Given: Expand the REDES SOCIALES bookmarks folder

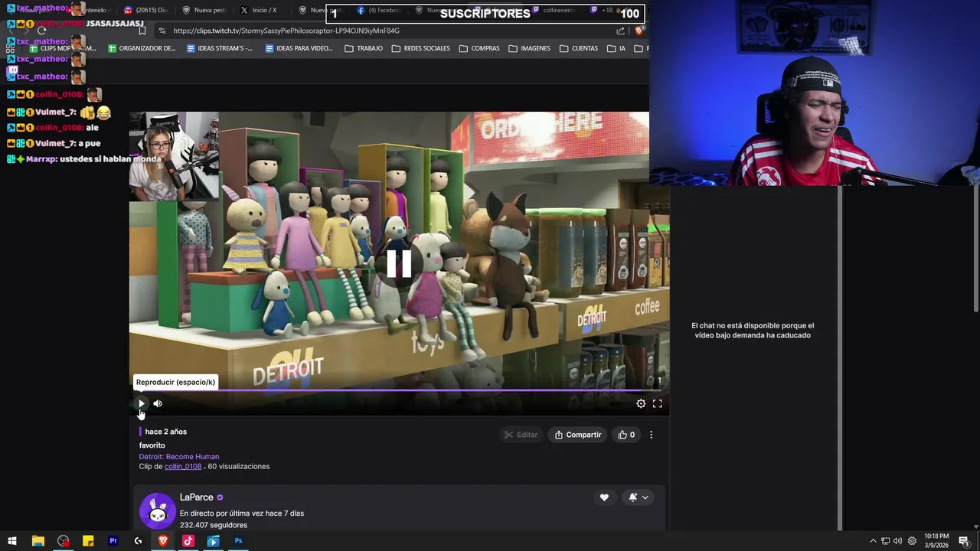Looking at the screenshot, I should pos(420,48).
